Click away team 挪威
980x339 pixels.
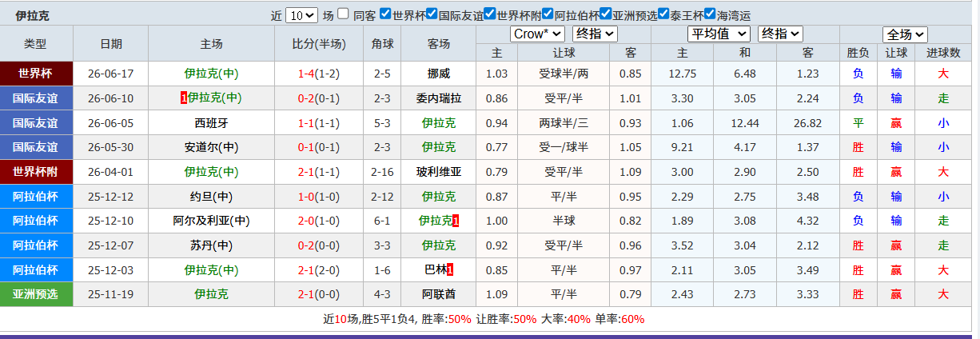pyautogui.click(x=439, y=74)
